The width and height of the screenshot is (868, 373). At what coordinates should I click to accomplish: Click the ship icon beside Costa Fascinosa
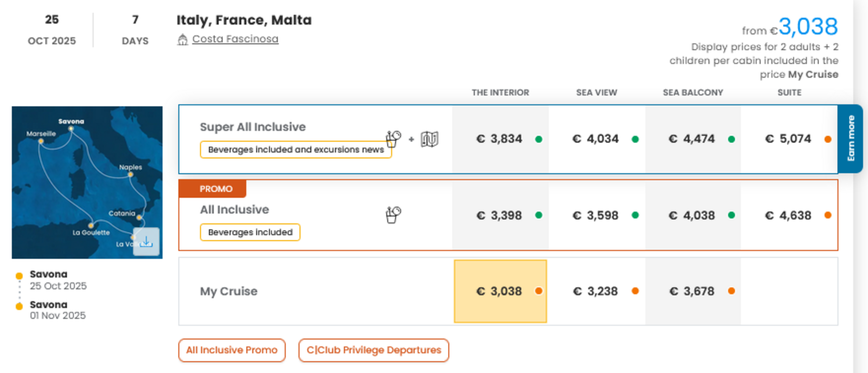pyautogui.click(x=182, y=40)
